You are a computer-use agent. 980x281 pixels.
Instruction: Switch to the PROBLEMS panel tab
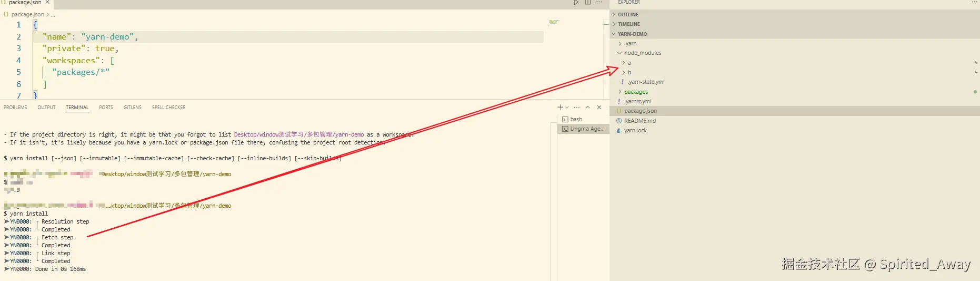tap(15, 107)
